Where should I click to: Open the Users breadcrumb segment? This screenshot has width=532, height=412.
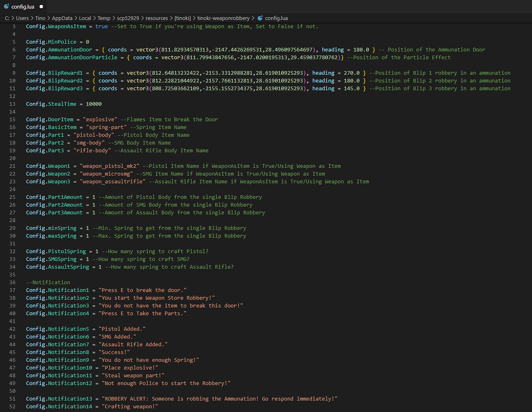(x=22, y=18)
